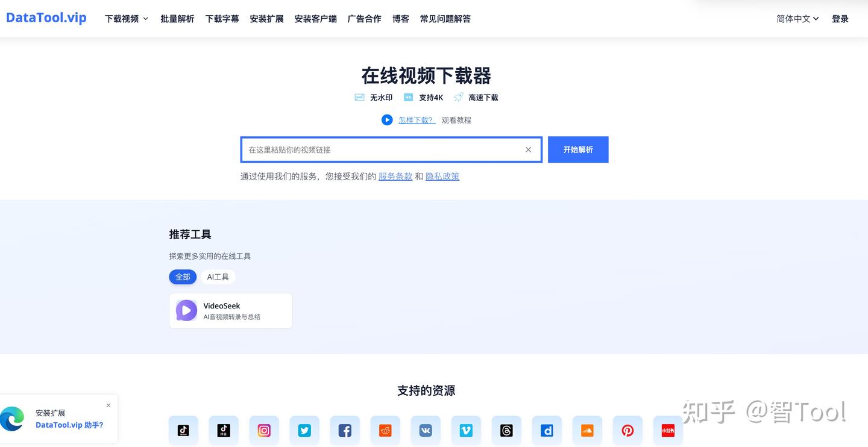Image resolution: width=868 pixels, height=447 pixels.
Task: Click the 无水印 feature label
Action: click(381, 98)
